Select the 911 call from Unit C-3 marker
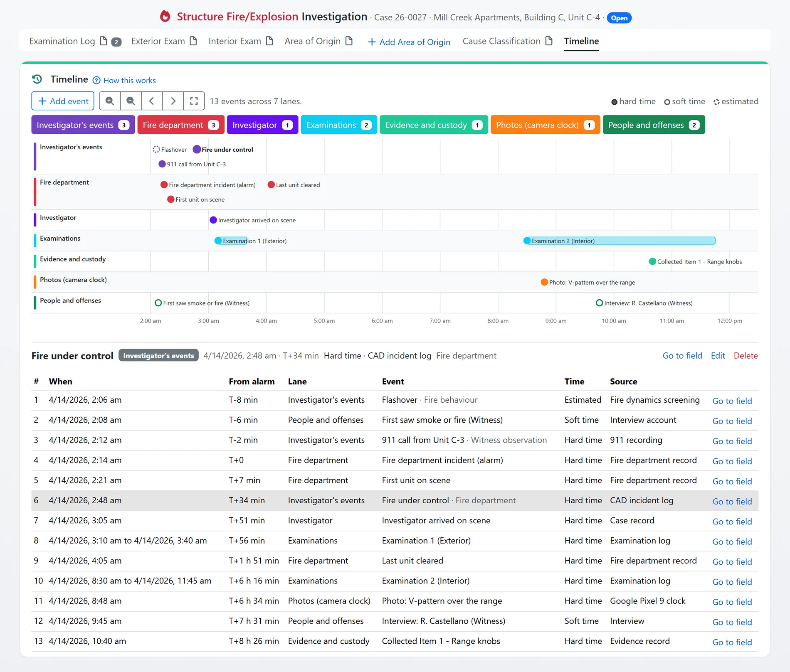The image size is (790, 672). point(162,164)
